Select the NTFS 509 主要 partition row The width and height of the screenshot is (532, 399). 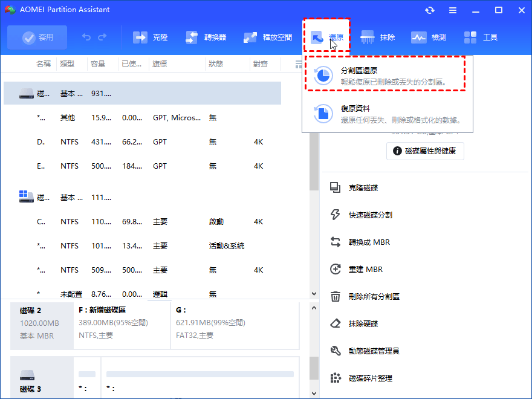coord(142,270)
